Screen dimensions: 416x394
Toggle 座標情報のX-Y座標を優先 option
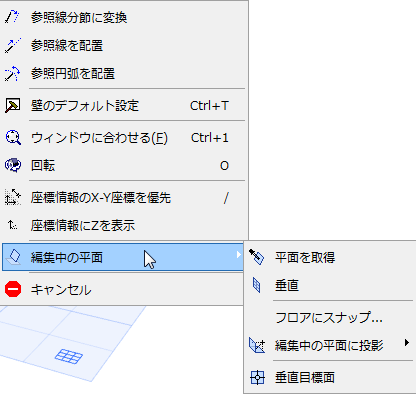coord(123,197)
